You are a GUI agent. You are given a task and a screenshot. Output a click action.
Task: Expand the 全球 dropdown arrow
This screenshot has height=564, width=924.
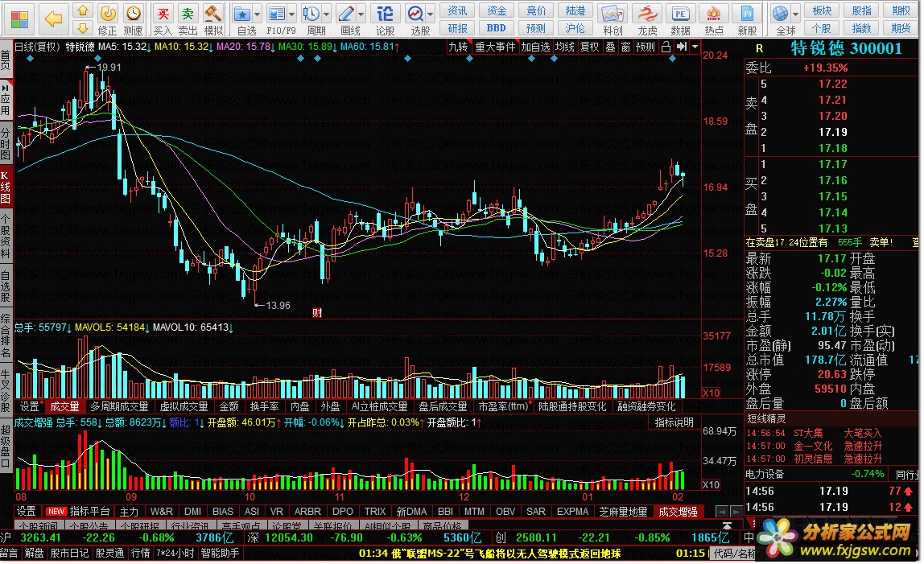(x=795, y=14)
